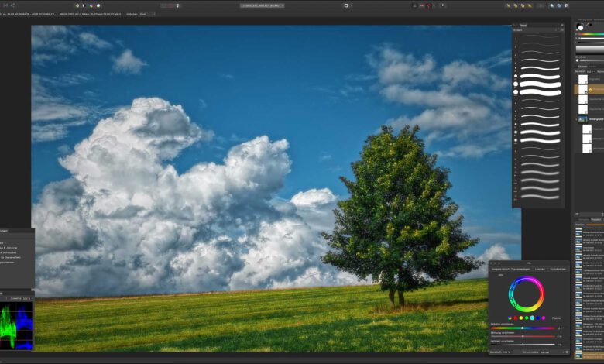604x364 pixels.
Task: Click the Auto Colors toolbar icon
Action: point(91,5)
